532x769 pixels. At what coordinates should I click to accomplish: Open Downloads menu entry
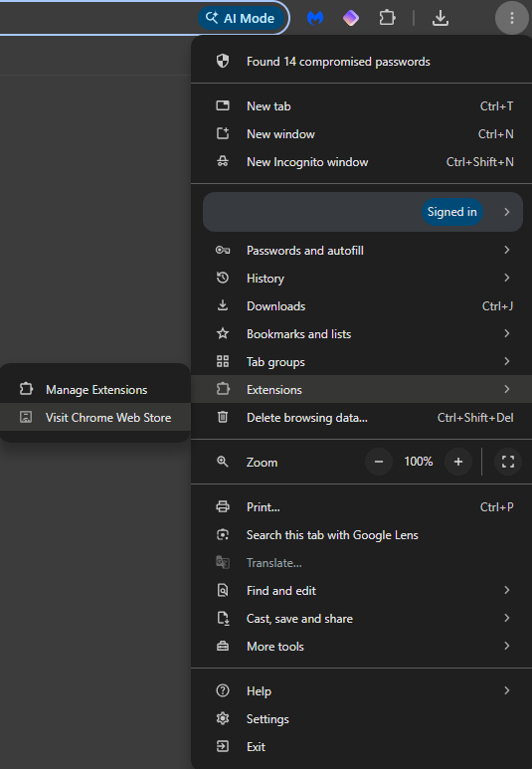click(361, 306)
